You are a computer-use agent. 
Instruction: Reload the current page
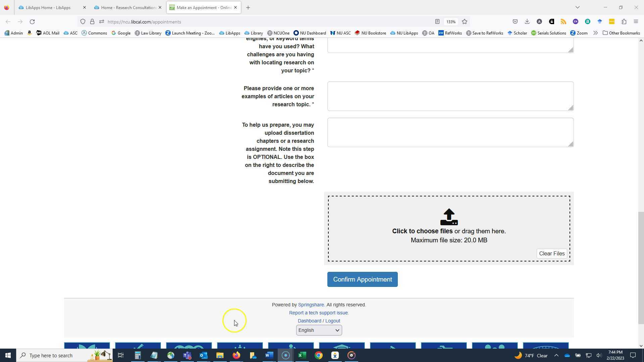click(x=32, y=21)
